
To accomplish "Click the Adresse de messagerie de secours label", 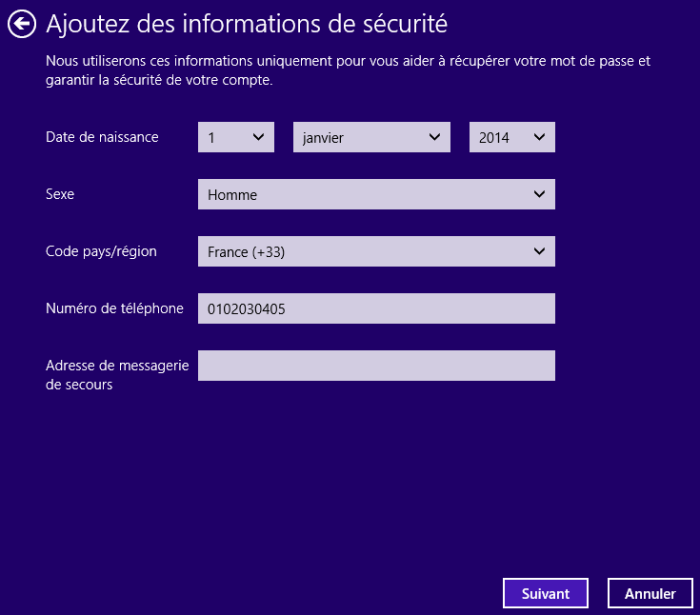I will point(117,375).
